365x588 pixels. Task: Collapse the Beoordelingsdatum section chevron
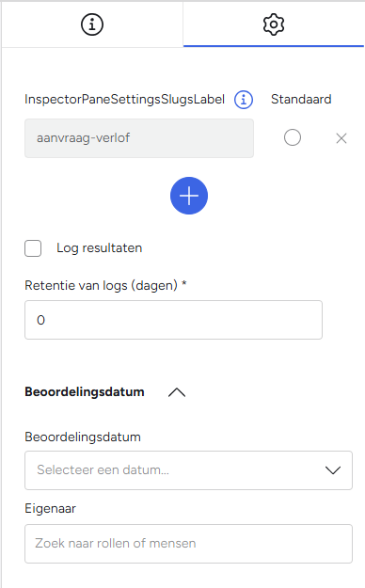177,392
